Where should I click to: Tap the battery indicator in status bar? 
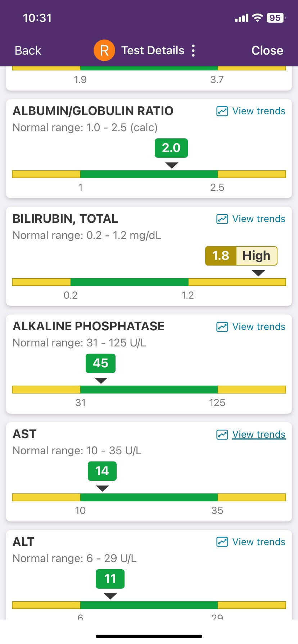click(275, 18)
